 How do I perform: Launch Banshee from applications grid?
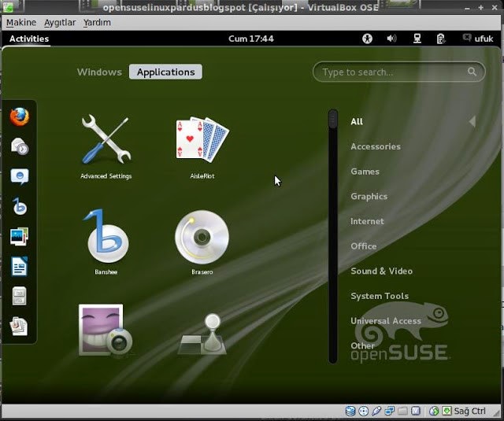tap(106, 242)
